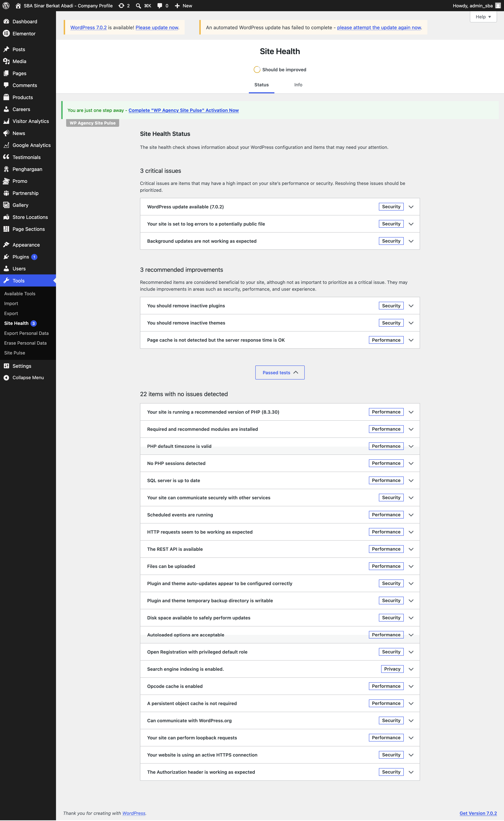The width and height of the screenshot is (504, 821).
Task: Expand SQL server is up to date
Action: (280, 481)
